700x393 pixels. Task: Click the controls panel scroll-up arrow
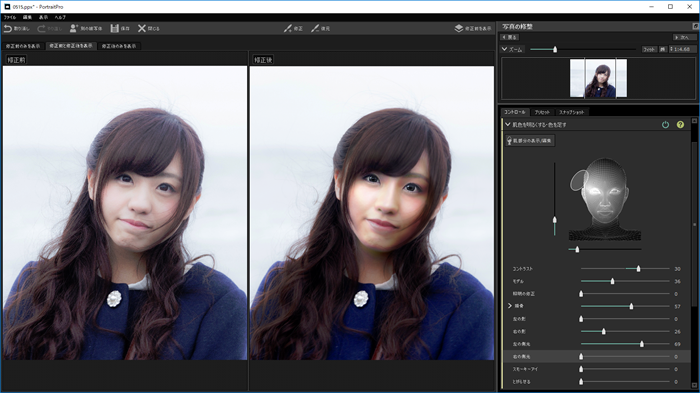[694, 121]
